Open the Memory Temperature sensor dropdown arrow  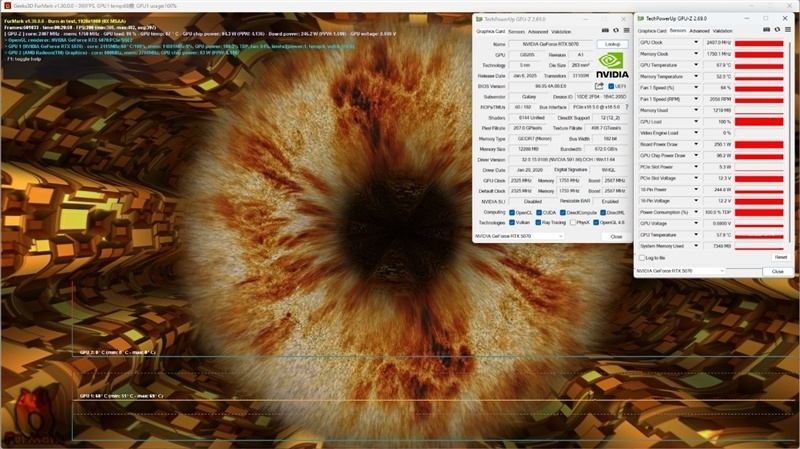point(695,76)
